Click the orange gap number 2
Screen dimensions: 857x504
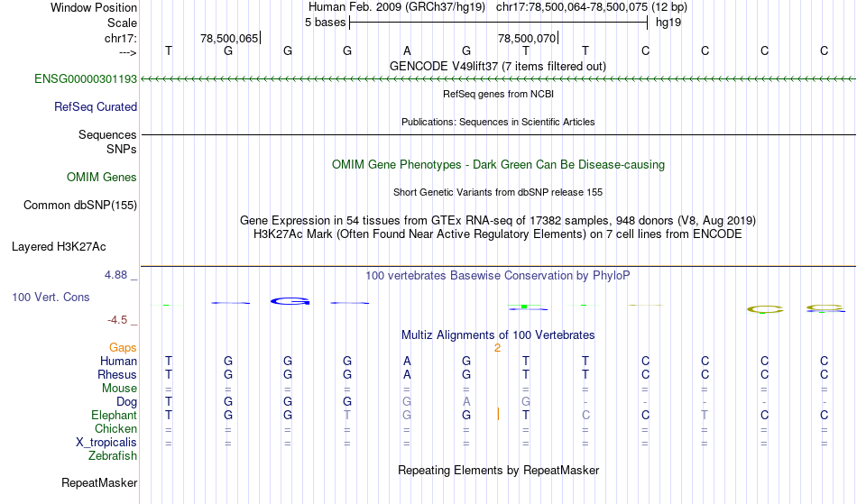tap(497, 348)
